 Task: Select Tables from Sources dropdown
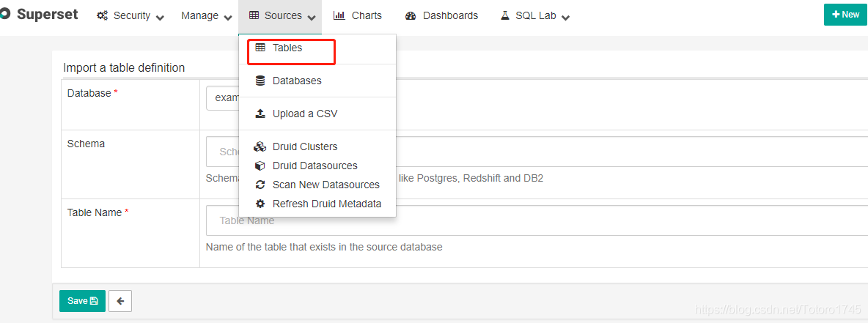tap(317, 48)
